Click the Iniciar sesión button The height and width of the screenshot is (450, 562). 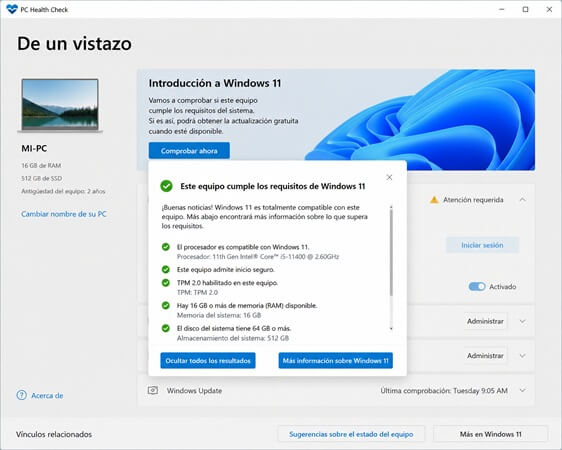tap(482, 245)
